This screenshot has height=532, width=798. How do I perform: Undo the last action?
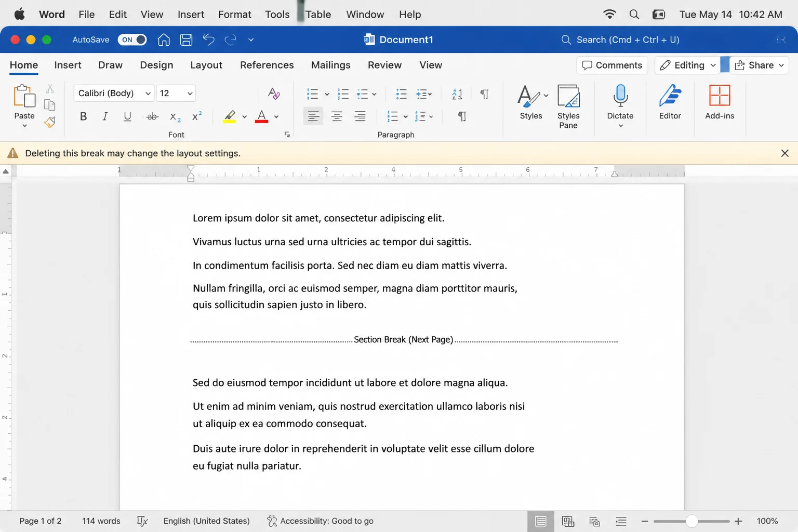click(x=208, y=39)
